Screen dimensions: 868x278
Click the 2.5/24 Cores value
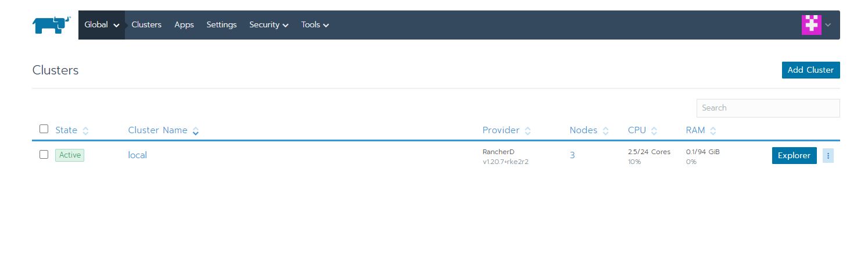pyautogui.click(x=649, y=152)
